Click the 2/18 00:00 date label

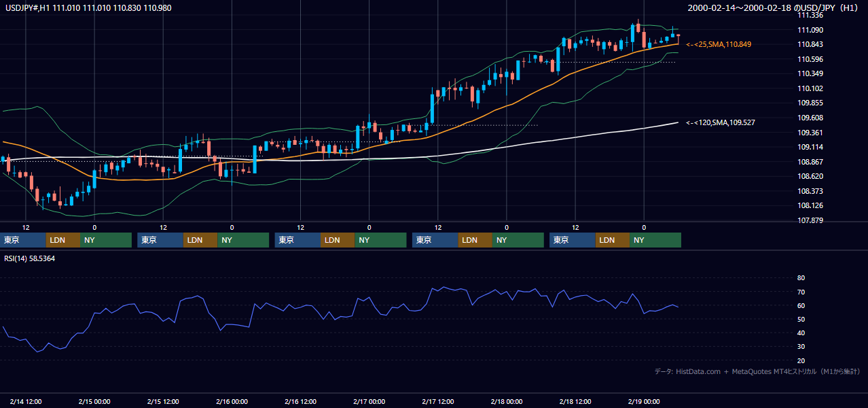(507, 402)
